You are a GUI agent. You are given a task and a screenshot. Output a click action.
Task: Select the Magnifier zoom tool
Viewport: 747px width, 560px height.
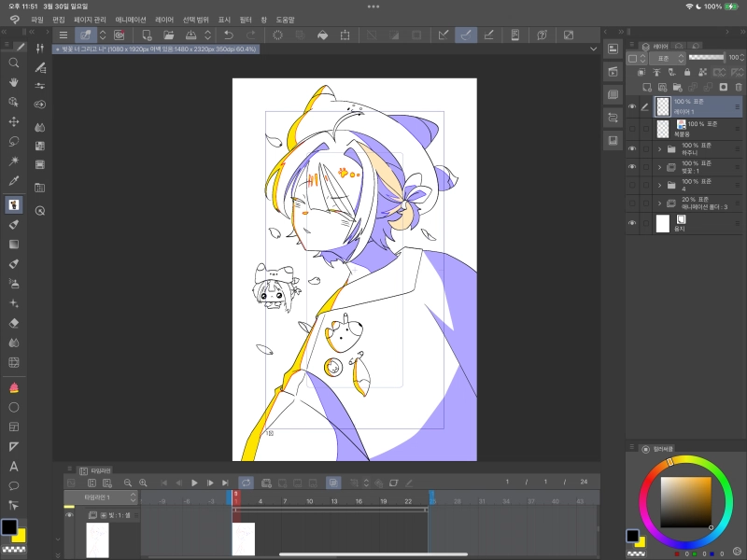pyautogui.click(x=14, y=63)
